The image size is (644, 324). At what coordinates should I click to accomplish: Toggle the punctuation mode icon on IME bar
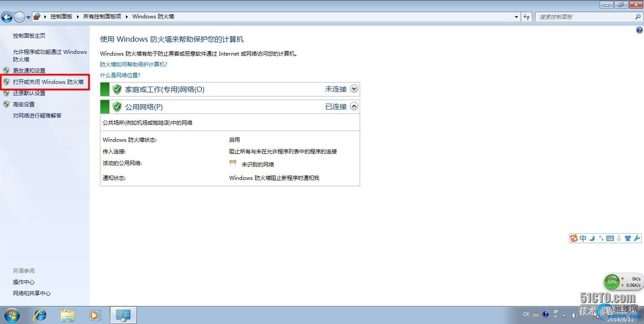(601, 238)
